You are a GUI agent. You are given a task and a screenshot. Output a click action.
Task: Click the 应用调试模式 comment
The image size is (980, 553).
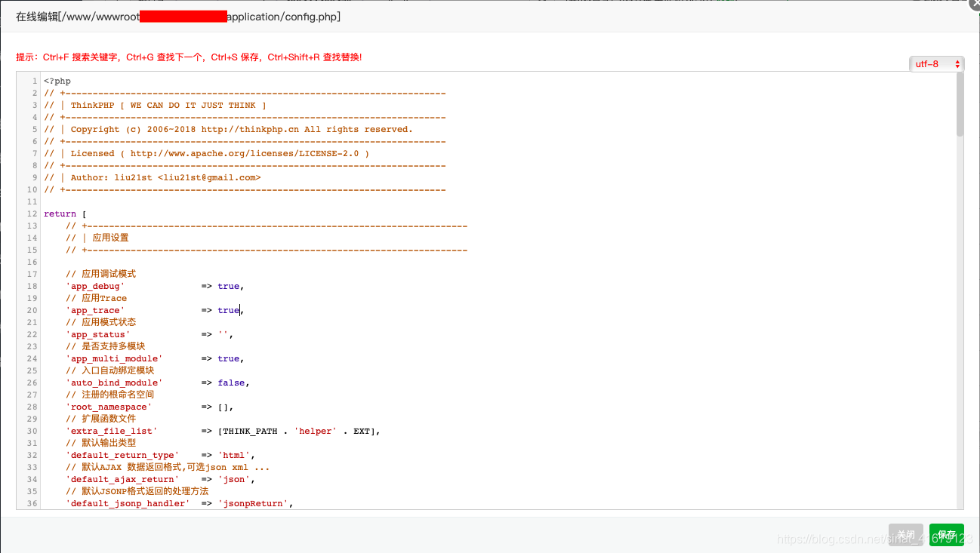click(x=101, y=274)
